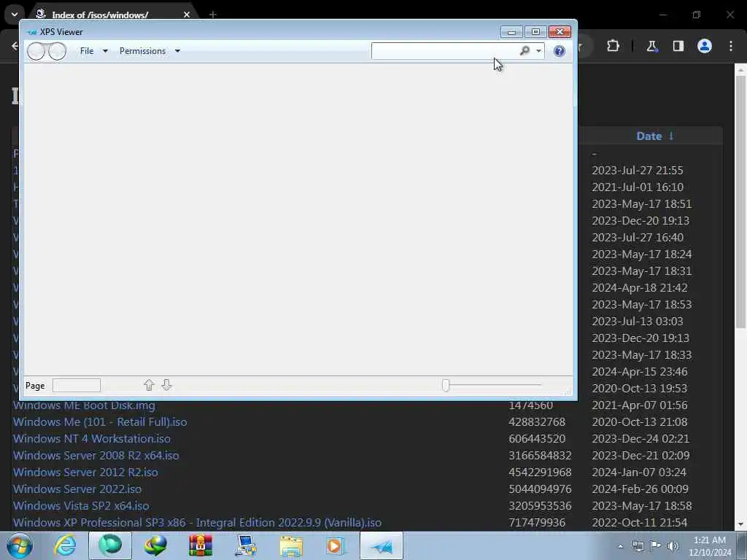Click the network tray icon
Viewport: 747px width, 560px height.
point(638,546)
